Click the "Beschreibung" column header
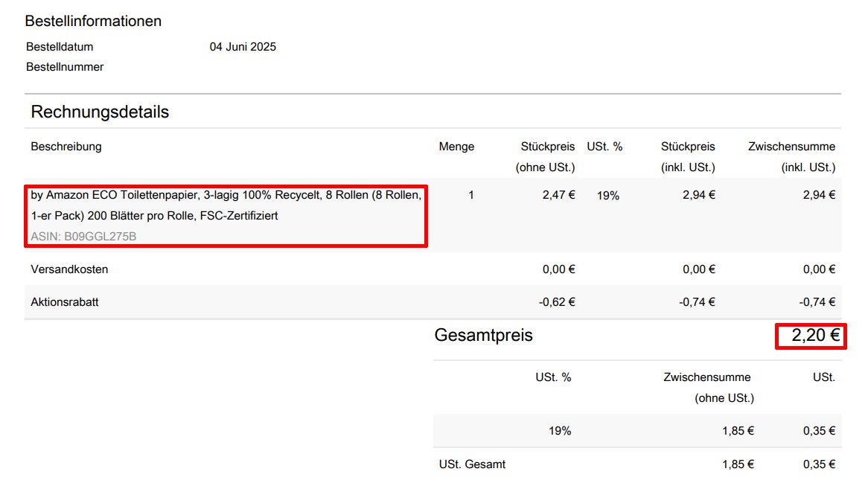 pos(66,147)
